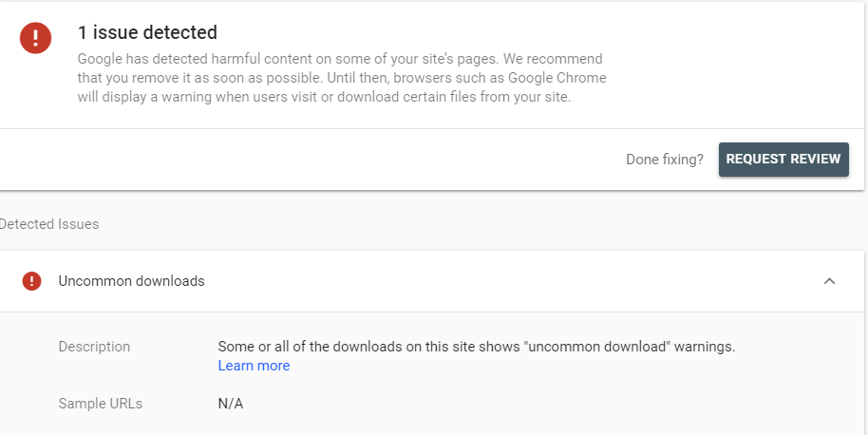Screen dimensions: 868x435
Task: Click the "Done fixing?" prompt text
Action: [665, 160]
